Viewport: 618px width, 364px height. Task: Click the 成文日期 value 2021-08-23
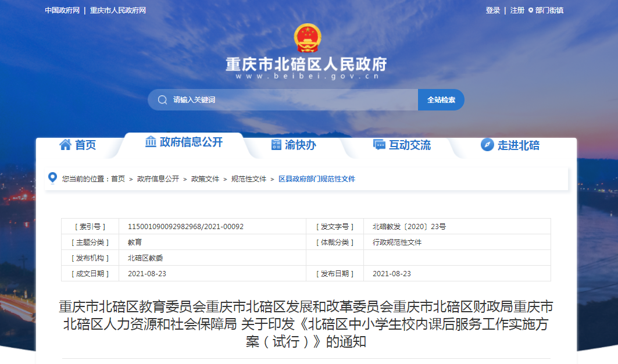click(147, 274)
